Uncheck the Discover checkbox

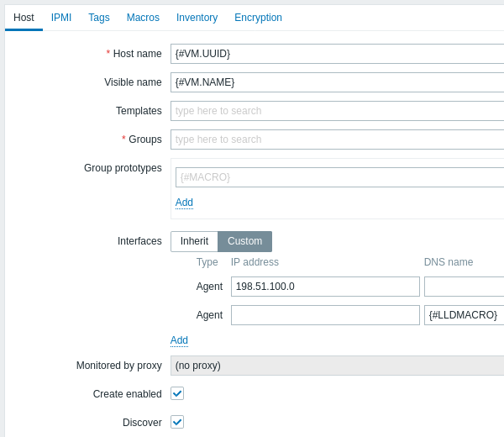pyautogui.click(x=177, y=422)
